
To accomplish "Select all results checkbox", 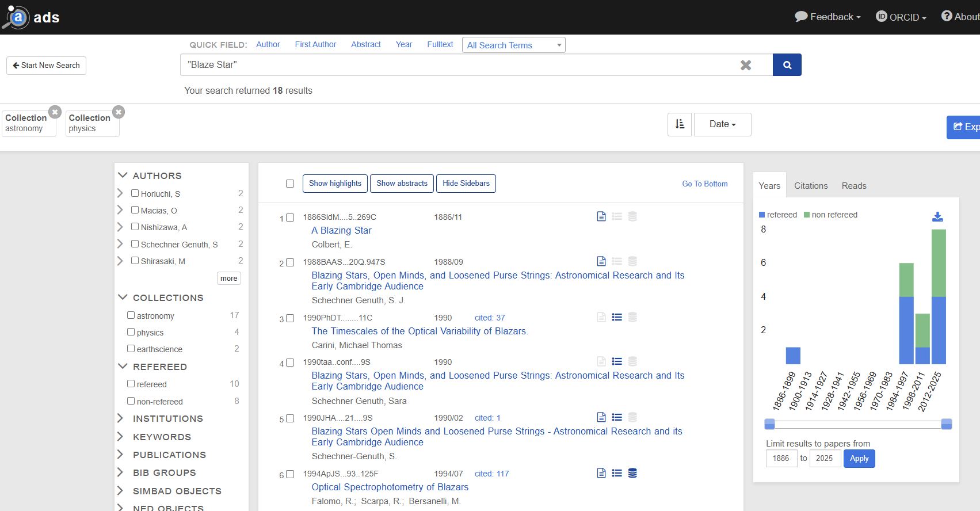I will 290,184.
